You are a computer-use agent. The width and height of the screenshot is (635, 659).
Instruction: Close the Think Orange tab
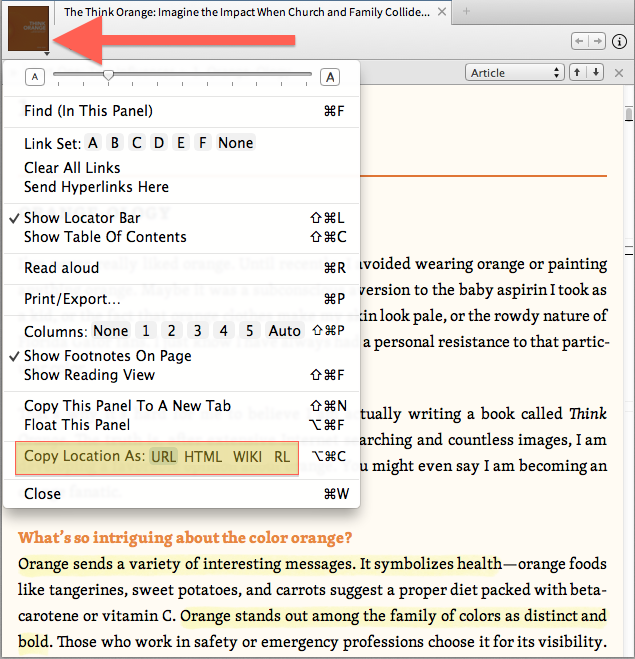click(x=442, y=12)
